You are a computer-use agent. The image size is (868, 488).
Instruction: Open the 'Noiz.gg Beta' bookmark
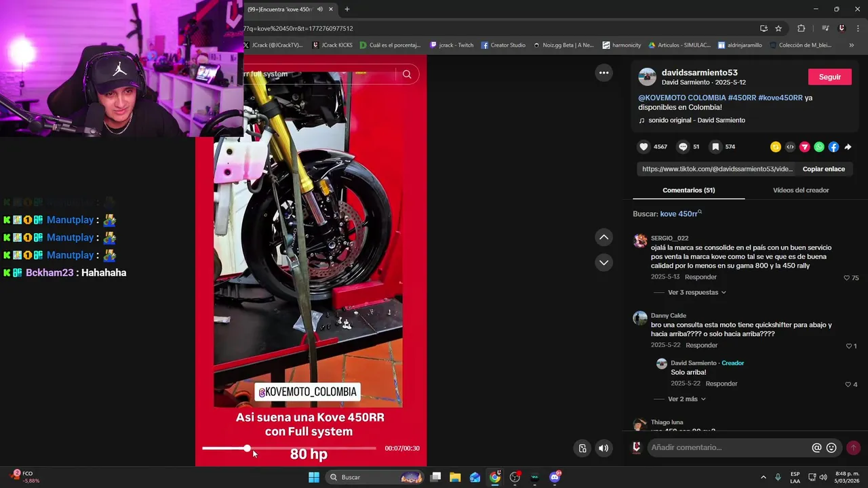[564, 45]
